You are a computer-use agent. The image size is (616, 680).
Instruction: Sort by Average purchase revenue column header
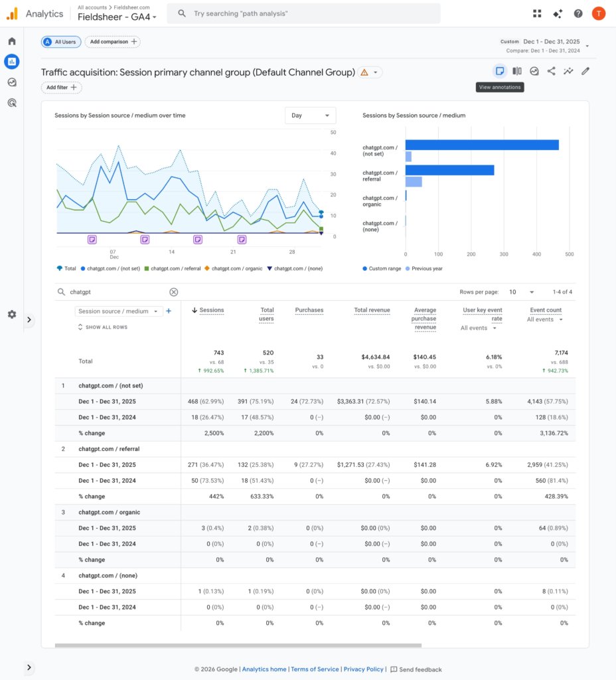click(x=424, y=319)
